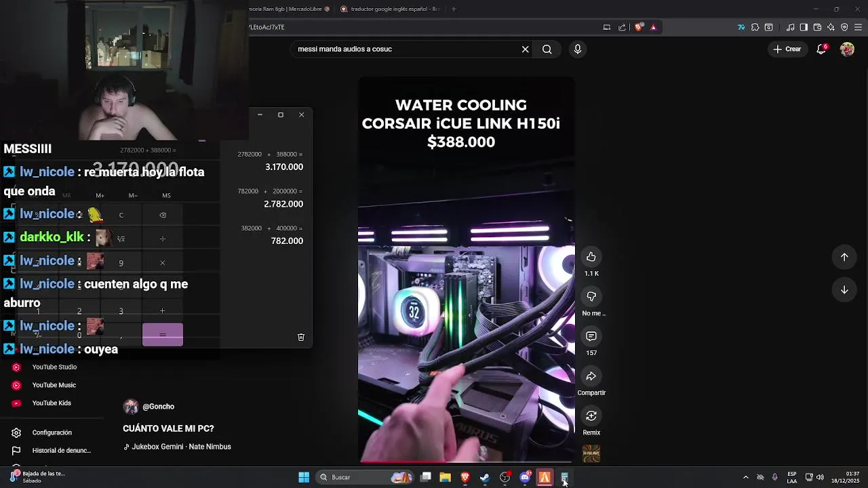The image size is (868, 488).
Task: Click calculator 9 key
Action: (121, 263)
